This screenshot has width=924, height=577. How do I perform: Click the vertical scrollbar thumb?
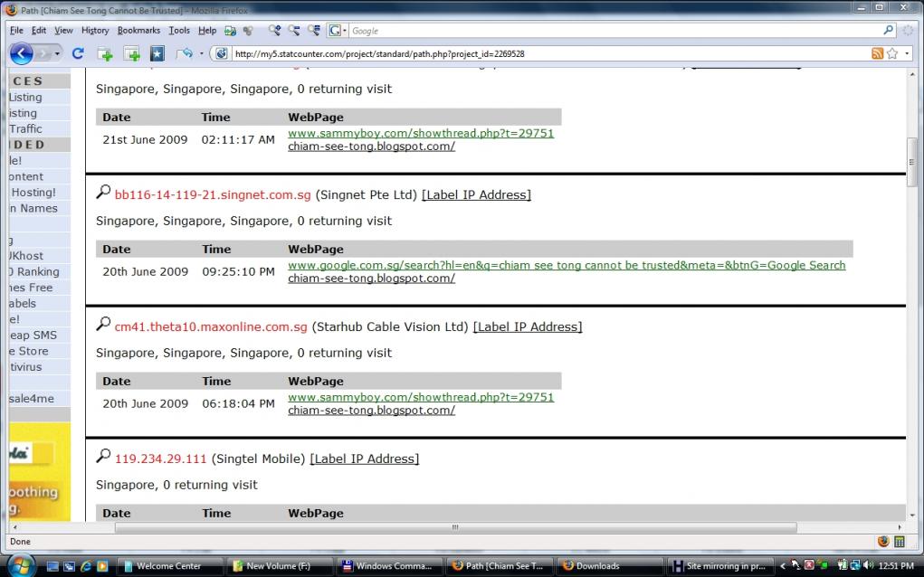[x=912, y=162]
